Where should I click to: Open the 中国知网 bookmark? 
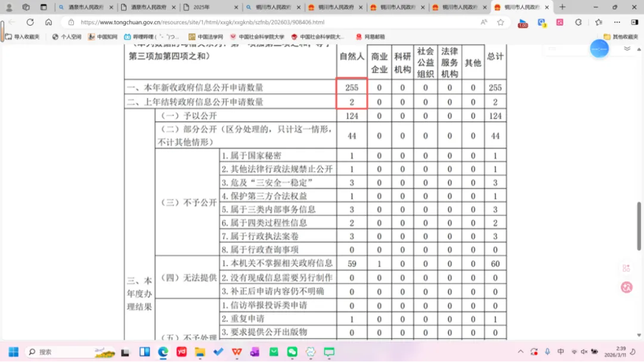click(103, 36)
